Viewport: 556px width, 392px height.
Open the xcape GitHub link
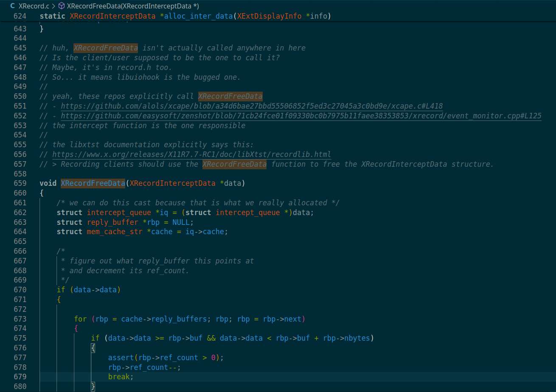(252, 106)
